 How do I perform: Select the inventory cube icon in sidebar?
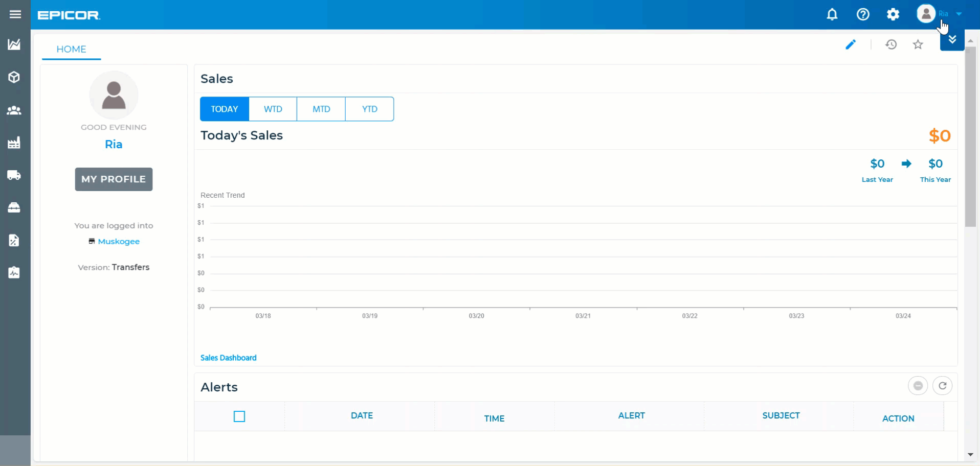click(15, 77)
